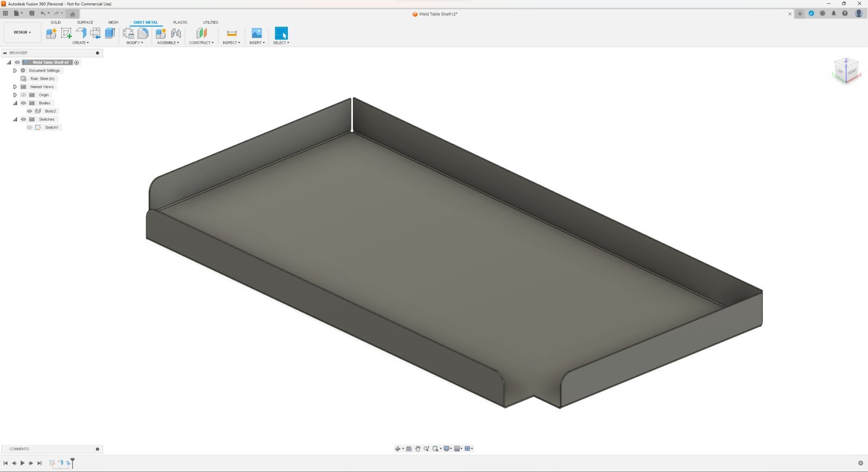This screenshot has width=868, height=472.
Task: Switch to the SOLID tab
Action: 56,22
